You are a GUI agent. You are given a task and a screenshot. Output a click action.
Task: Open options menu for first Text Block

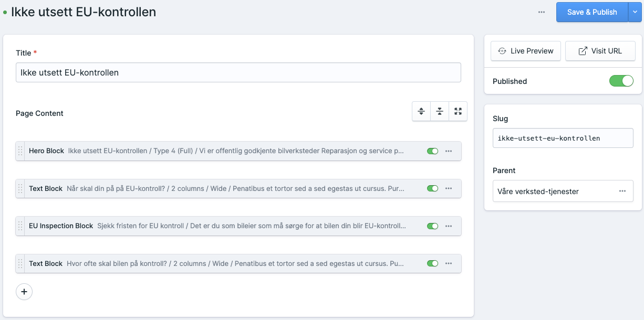pos(449,189)
